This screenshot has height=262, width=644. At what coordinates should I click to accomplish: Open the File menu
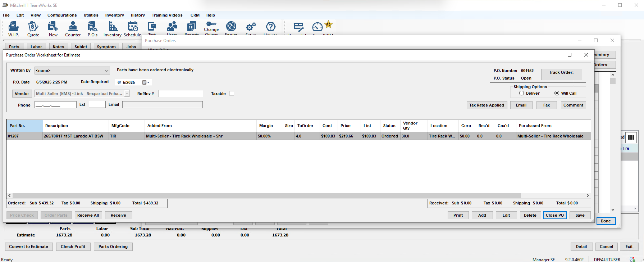(x=6, y=15)
